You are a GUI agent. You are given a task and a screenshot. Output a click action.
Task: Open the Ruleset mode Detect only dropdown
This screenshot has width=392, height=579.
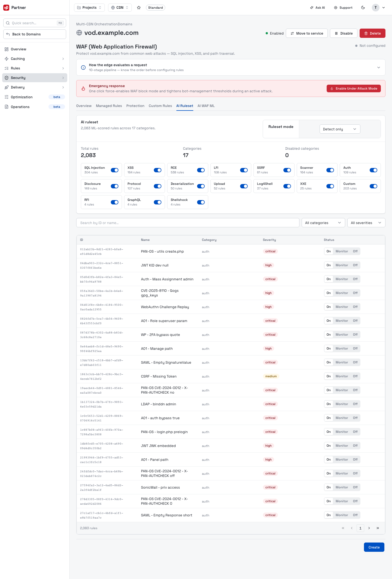[x=340, y=129]
